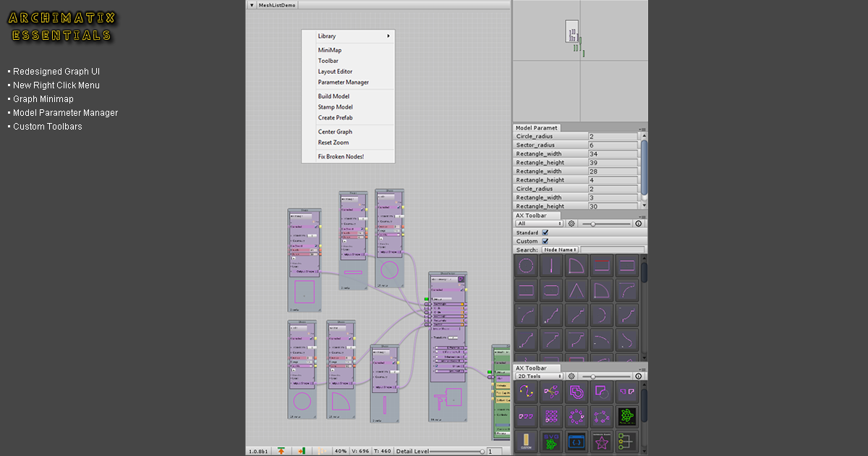Click the green turtle graphics tool
The width and height of the screenshot is (868, 456).
[x=627, y=415]
